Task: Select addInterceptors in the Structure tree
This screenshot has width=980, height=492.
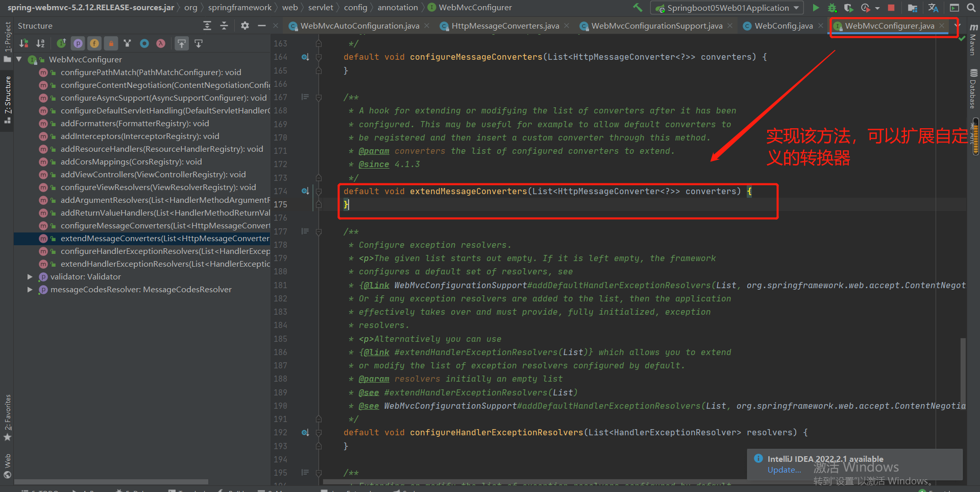Action: (140, 136)
